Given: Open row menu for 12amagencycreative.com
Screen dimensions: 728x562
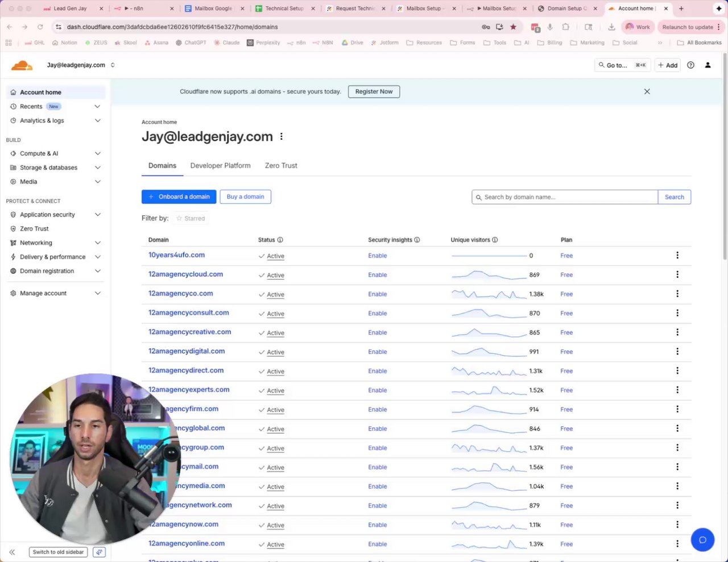Looking at the screenshot, I should click(677, 332).
